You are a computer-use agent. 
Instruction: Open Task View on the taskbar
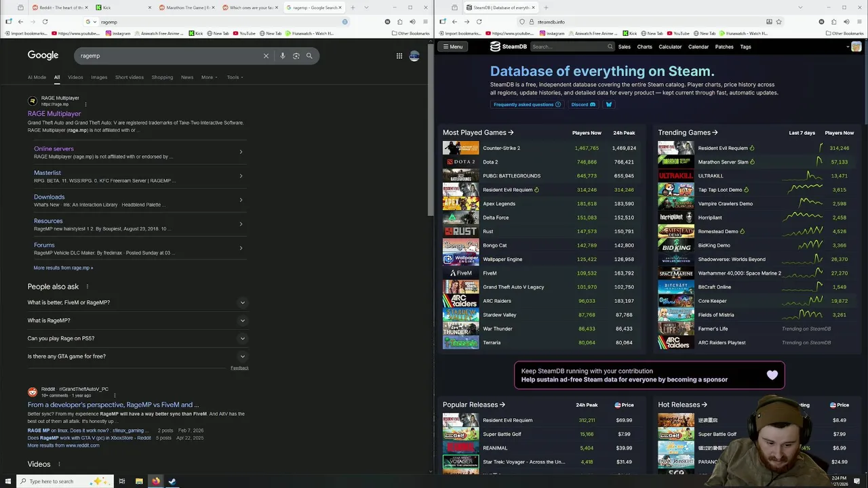122,481
